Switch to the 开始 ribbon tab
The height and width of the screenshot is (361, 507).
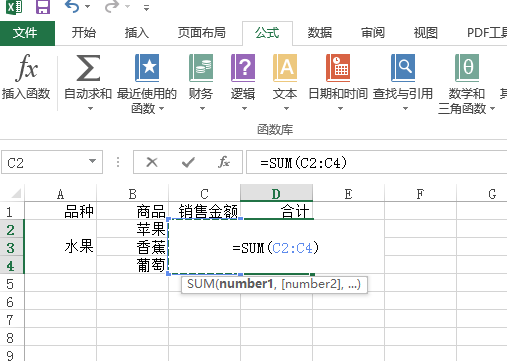point(83,33)
